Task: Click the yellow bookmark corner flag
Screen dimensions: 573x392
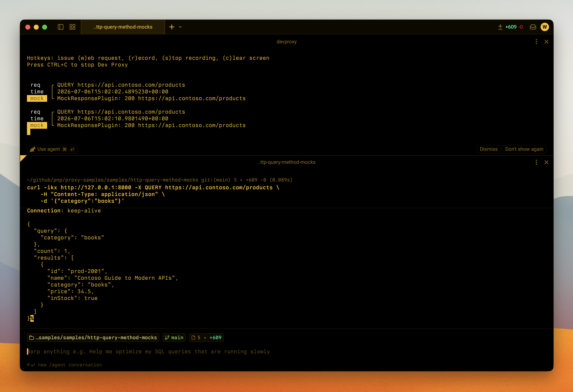Action: point(23,158)
